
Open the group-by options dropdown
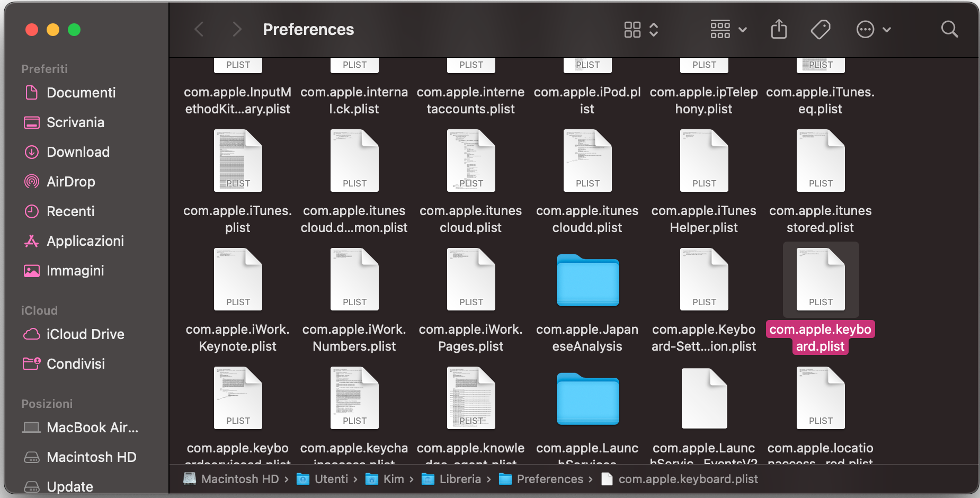click(728, 30)
